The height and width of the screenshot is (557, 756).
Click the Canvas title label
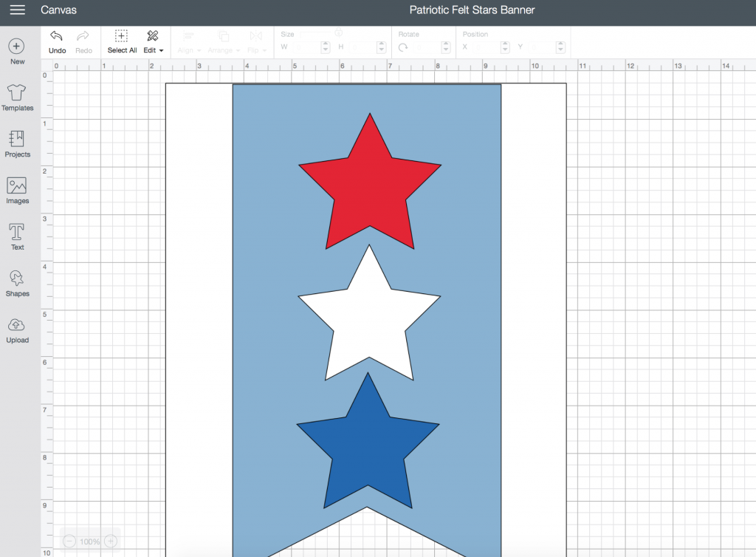(x=58, y=10)
